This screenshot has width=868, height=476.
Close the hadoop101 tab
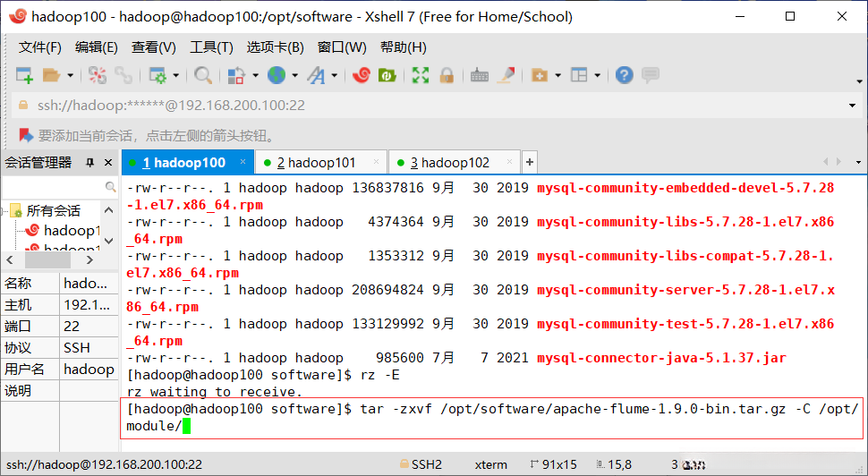pos(377,162)
